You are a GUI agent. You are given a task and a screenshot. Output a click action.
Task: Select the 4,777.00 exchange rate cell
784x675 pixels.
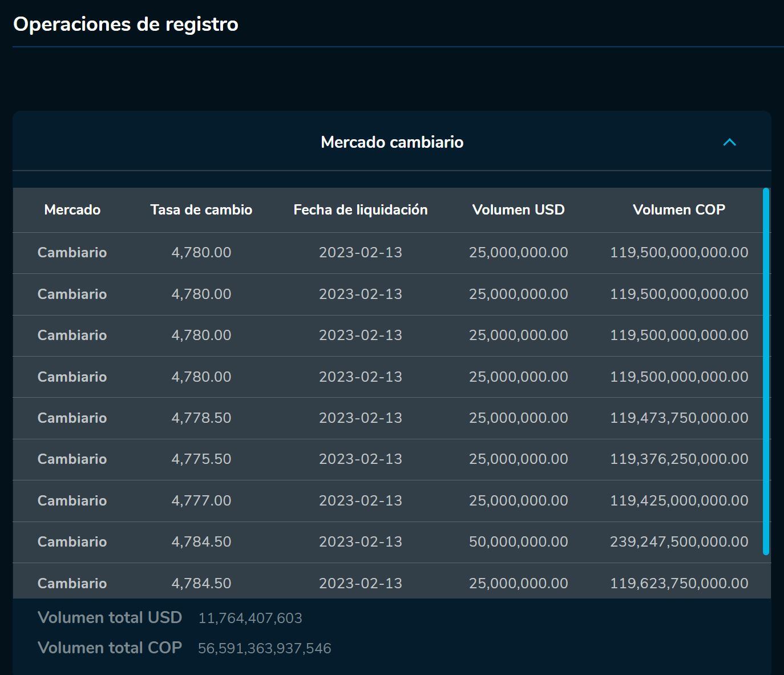[x=201, y=501]
